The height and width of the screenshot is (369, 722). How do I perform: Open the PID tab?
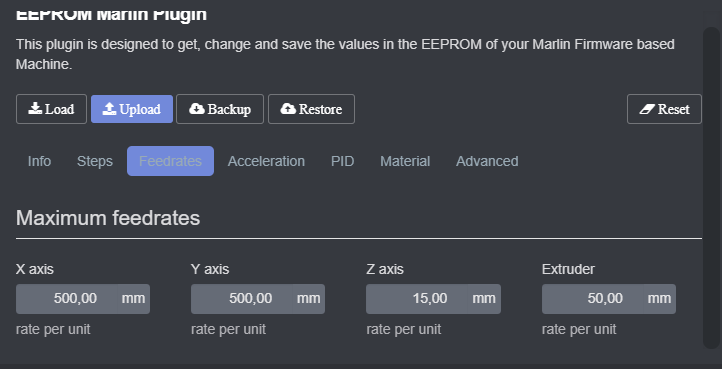pos(343,161)
